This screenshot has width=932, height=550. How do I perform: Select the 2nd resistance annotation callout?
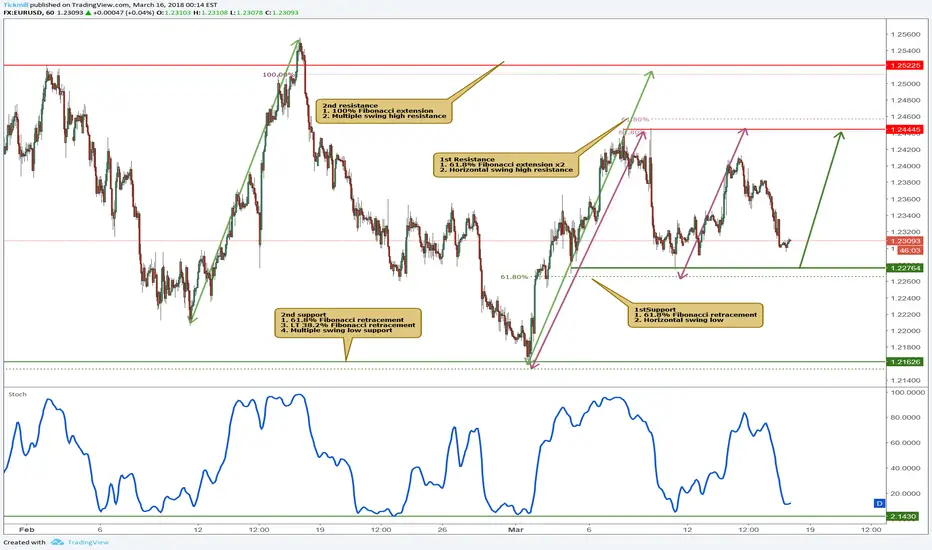(384, 111)
